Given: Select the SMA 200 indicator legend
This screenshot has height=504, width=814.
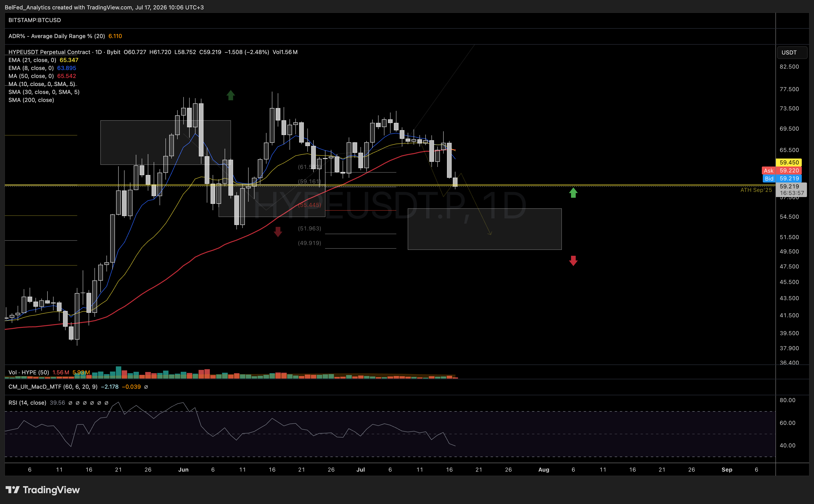Looking at the screenshot, I should (x=31, y=100).
